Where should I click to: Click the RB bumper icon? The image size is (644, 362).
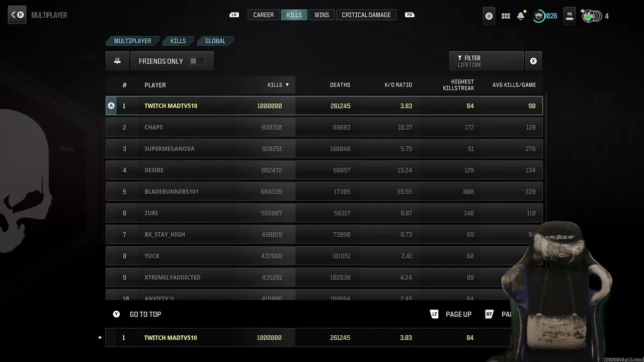(410, 15)
